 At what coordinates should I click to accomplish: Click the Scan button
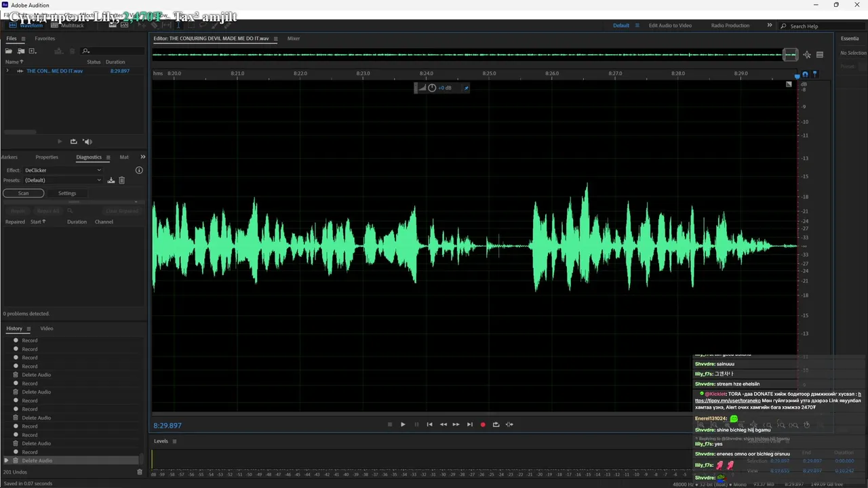24,193
